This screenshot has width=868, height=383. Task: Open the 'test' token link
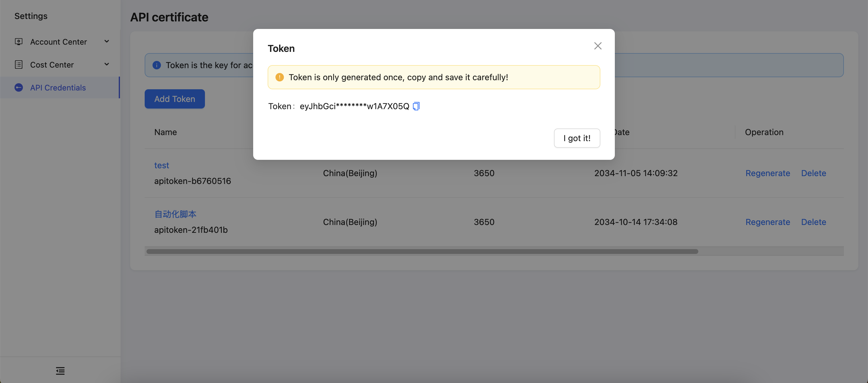pos(162,165)
